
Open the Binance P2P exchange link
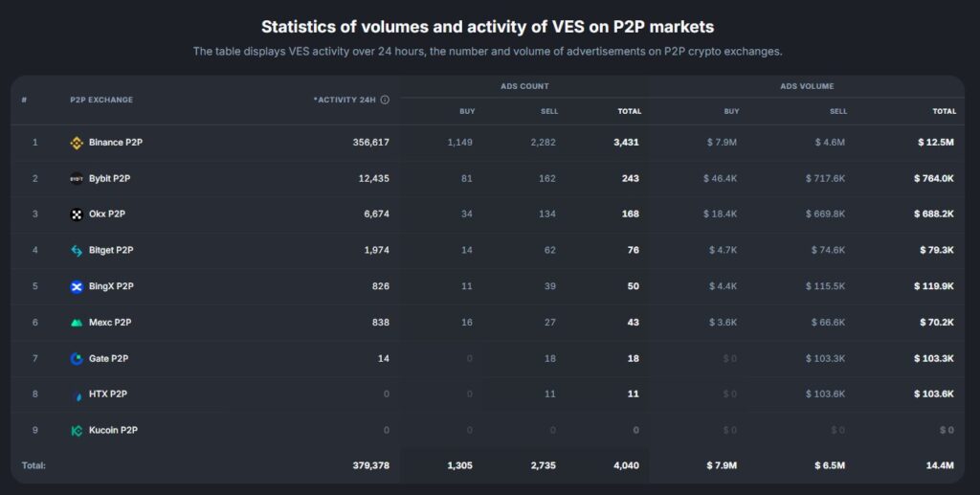click(x=116, y=143)
